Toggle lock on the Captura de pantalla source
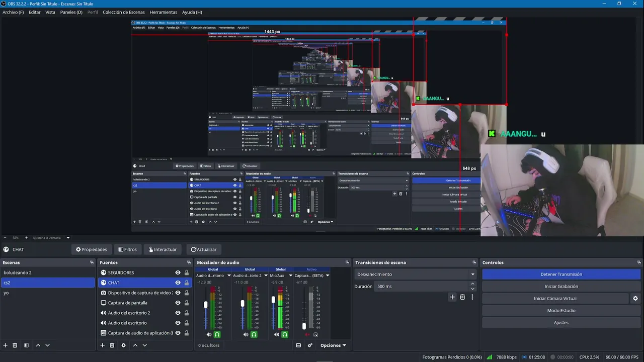This screenshot has height=362, width=644. point(187,303)
